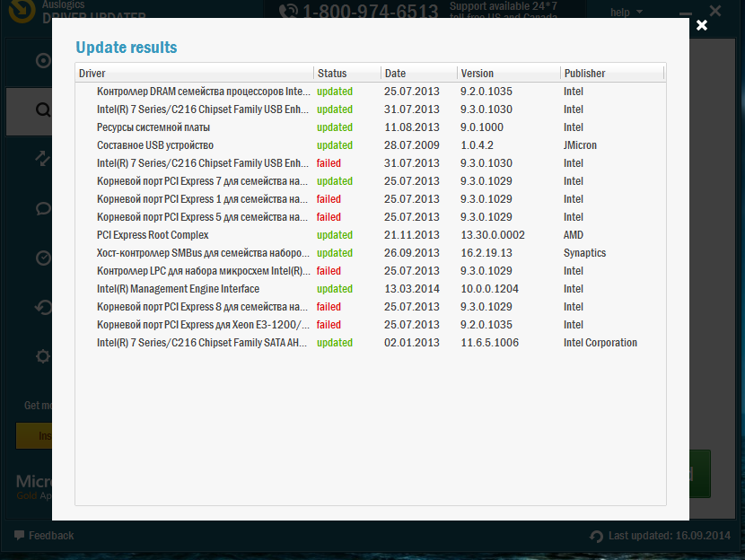The width and height of the screenshot is (745, 560).
Task: Select the PCI Express Root Complex row
Action: (x=371, y=235)
